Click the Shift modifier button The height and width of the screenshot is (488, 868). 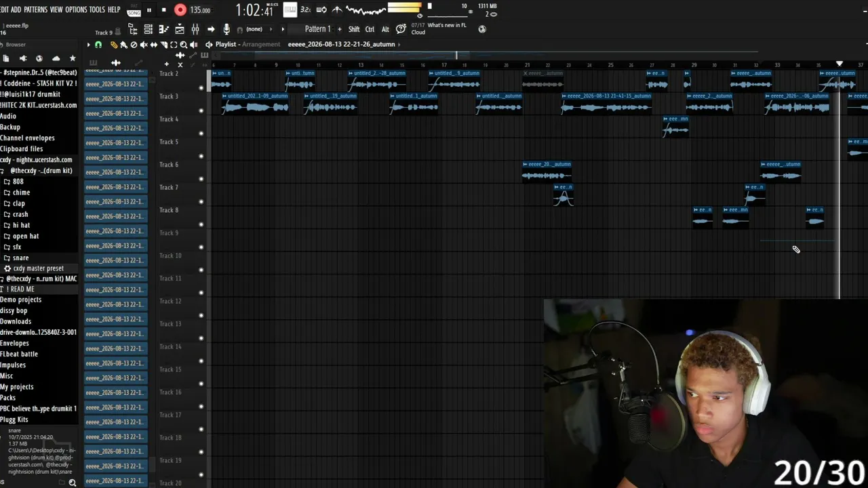point(354,29)
